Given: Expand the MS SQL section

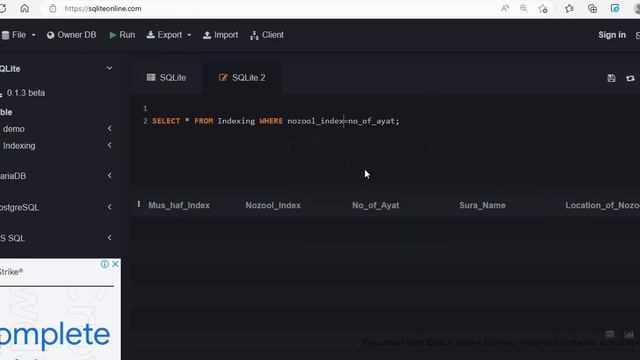Looking at the screenshot, I should click(x=109, y=238).
